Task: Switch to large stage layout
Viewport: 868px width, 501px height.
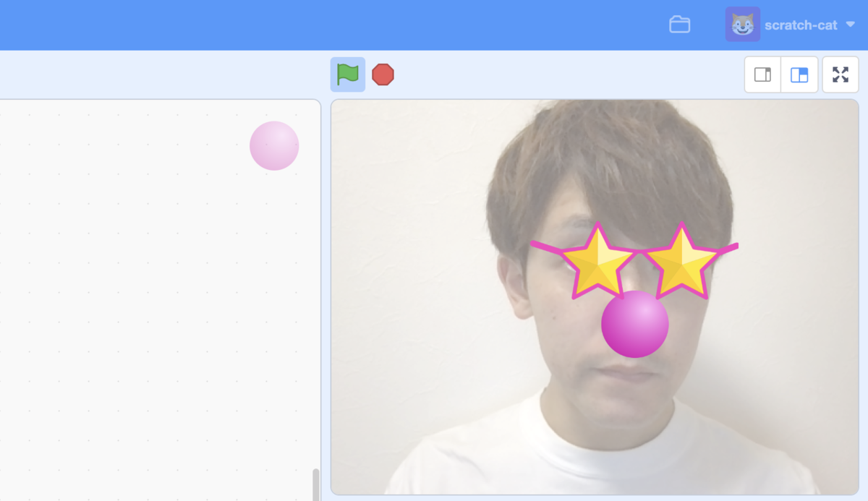Action: (x=799, y=74)
